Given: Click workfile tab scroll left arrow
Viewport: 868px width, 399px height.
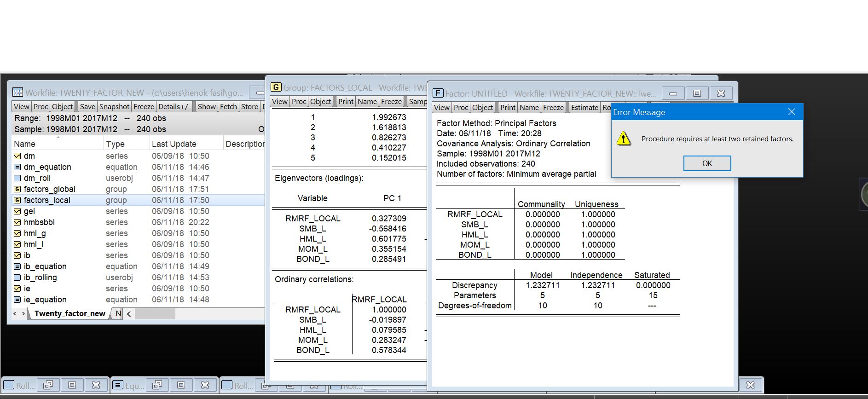Looking at the screenshot, I should (x=15, y=313).
